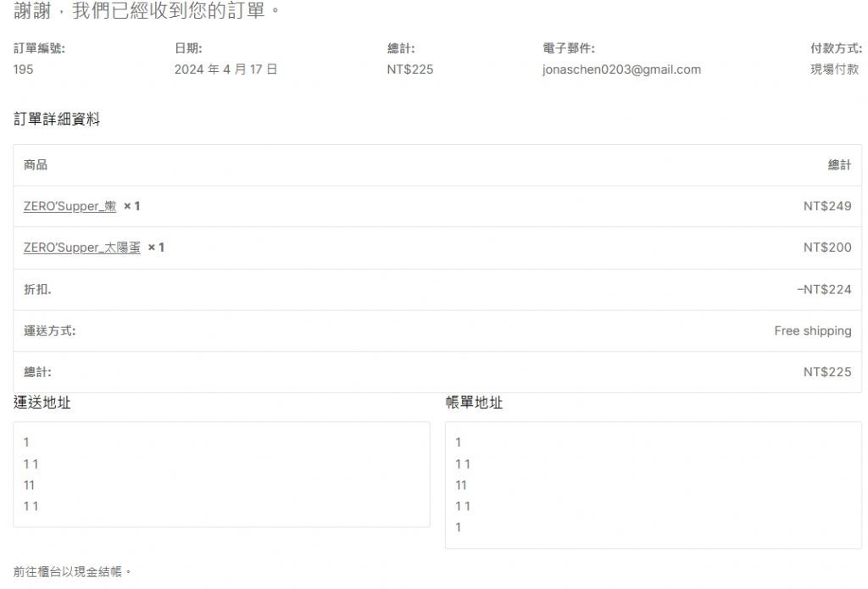The image size is (868, 589).
Task: Click the 帳單地址 heading
Action: (x=474, y=403)
